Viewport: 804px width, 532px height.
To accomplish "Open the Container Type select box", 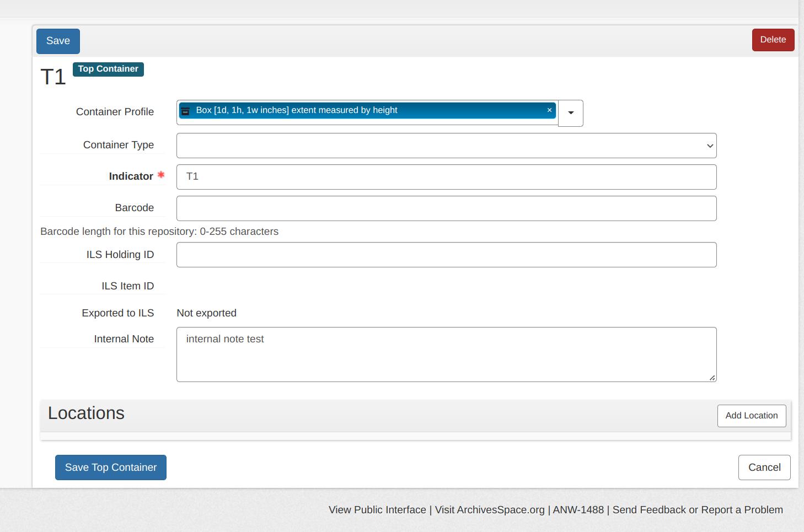I will click(446, 146).
